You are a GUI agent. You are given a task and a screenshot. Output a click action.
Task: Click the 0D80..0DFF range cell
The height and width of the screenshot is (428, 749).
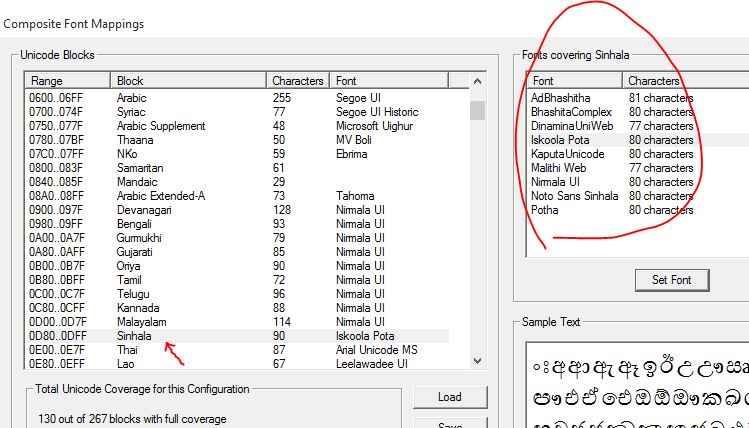point(58,336)
